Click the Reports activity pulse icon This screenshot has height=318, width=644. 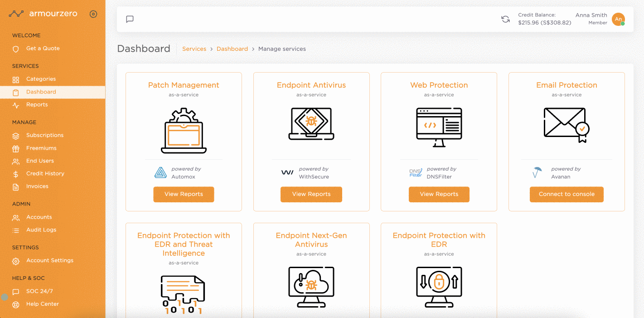click(16, 105)
